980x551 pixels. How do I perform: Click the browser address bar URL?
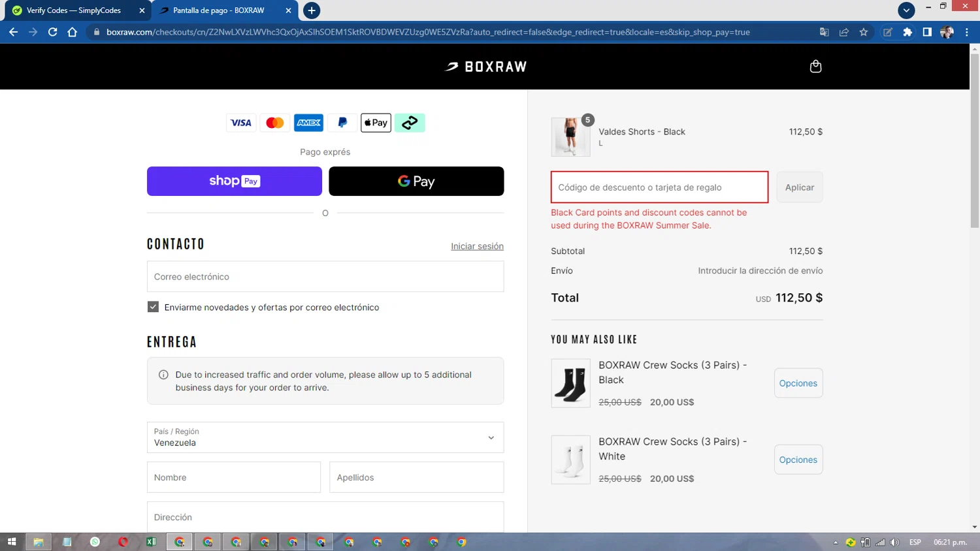[x=428, y=32]
